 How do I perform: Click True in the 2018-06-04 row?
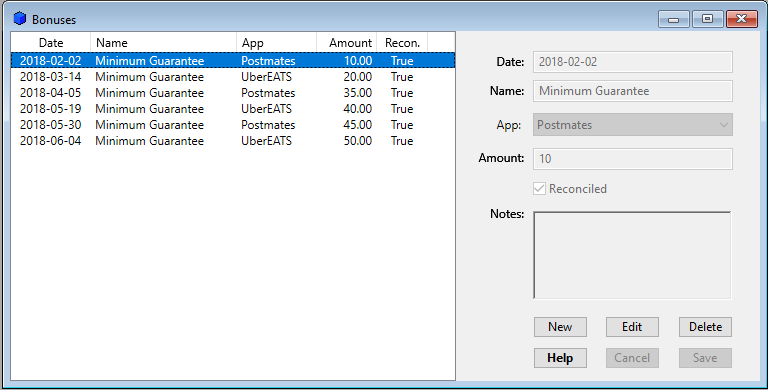pos(402,141)
